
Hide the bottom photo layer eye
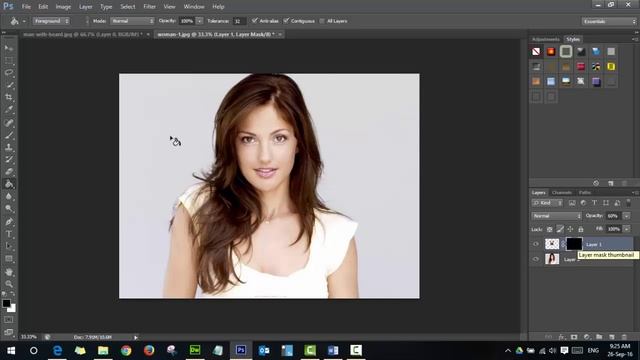[536, 259]
